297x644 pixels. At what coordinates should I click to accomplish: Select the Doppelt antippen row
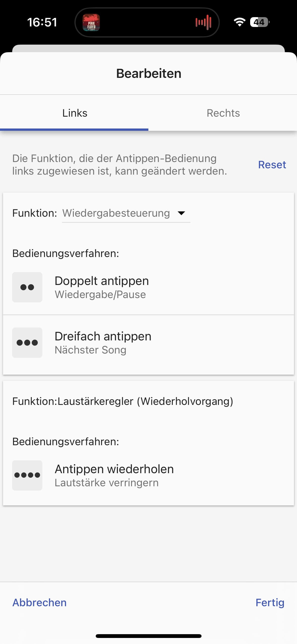click(148, 287)
